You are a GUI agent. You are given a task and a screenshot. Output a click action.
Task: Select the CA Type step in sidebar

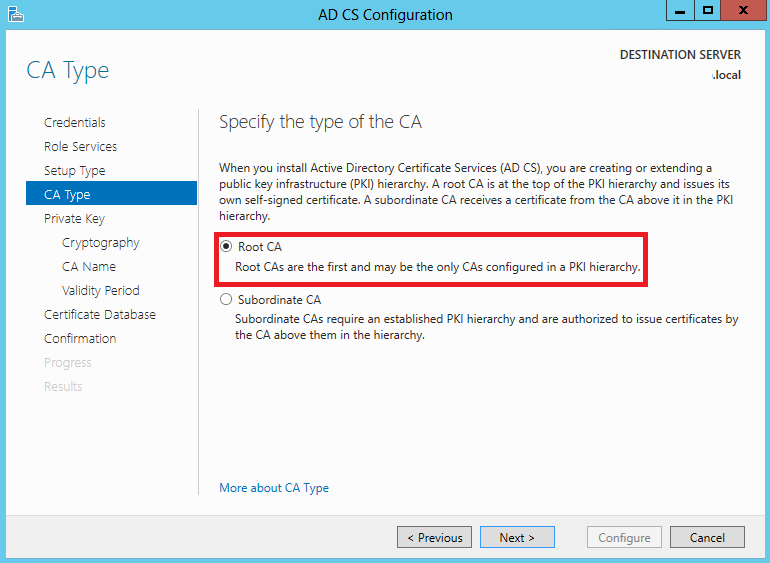[111, 194]
